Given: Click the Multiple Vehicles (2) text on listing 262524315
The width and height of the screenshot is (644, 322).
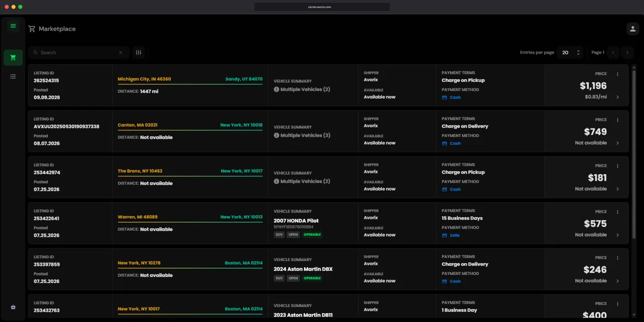Looking at the screenshot, I should 305,90.
